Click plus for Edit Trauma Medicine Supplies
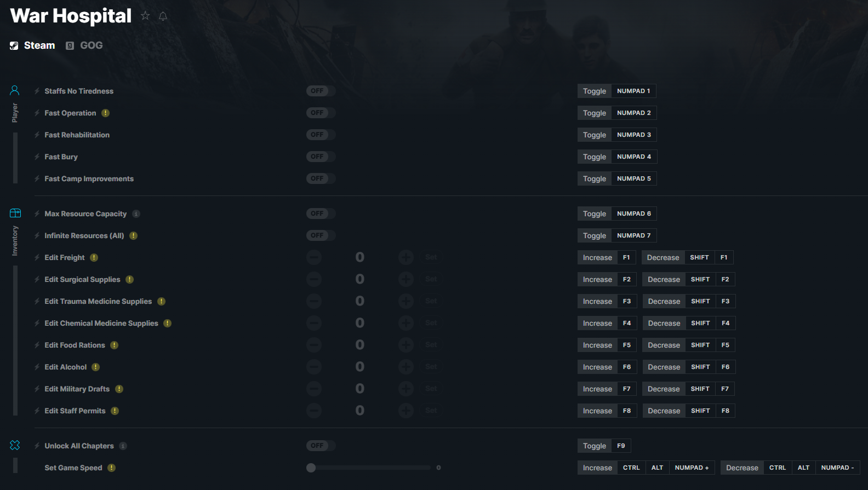This screenshot has width=868, height=490. (x=406, y=301)
